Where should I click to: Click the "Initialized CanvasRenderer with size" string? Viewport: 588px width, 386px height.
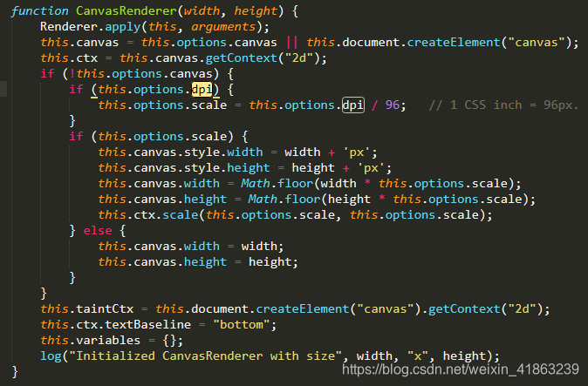[x=206, y=356]
